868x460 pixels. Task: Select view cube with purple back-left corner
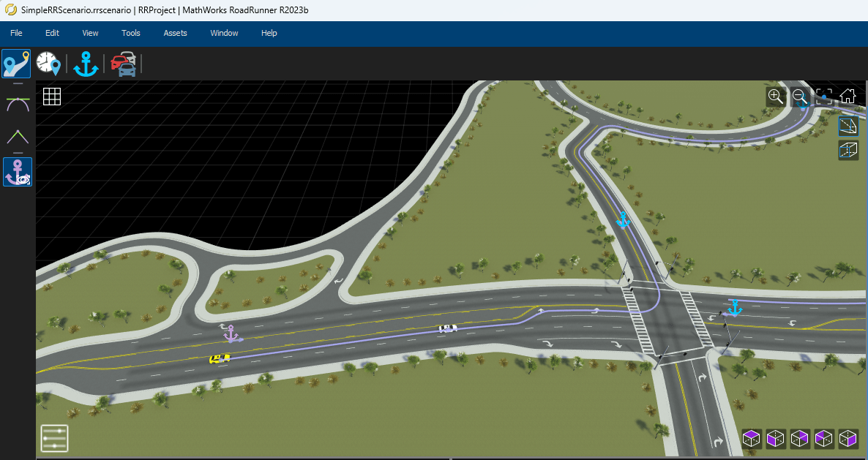coord(824,439)
